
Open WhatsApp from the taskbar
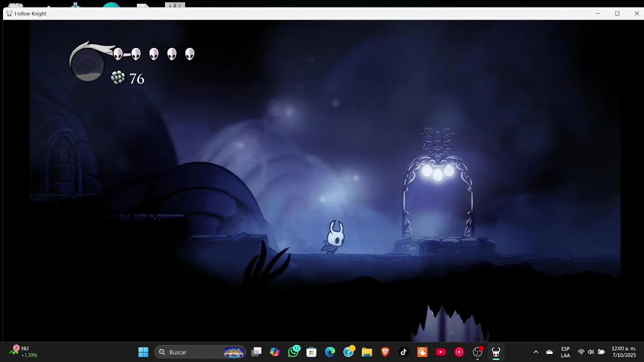point(293,352)
